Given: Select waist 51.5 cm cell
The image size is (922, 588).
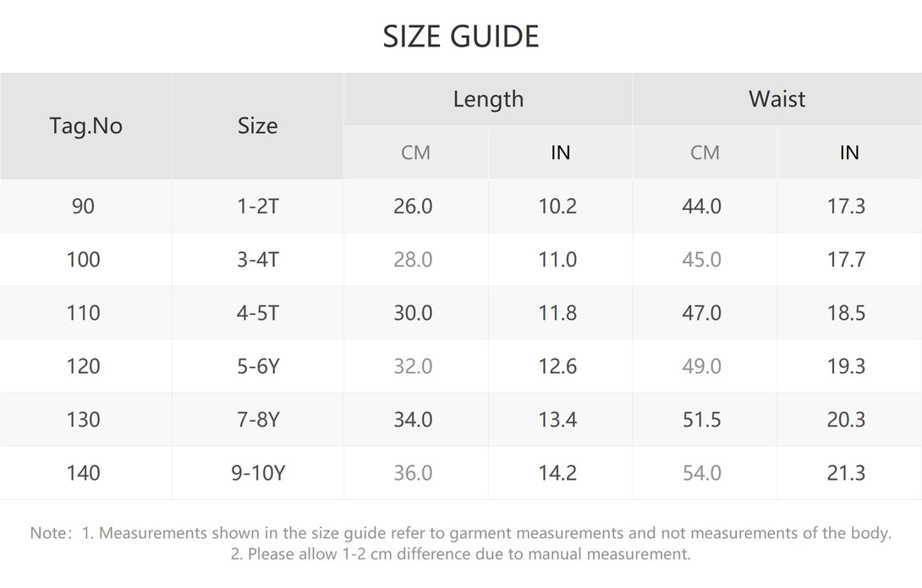Looking at the screenshot, I should [705, 420].
